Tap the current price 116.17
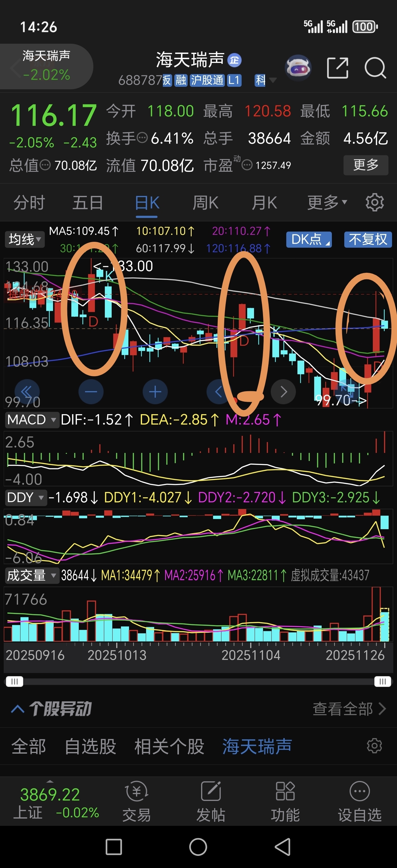This screenshot has height=868, width=397. (54, 115)
